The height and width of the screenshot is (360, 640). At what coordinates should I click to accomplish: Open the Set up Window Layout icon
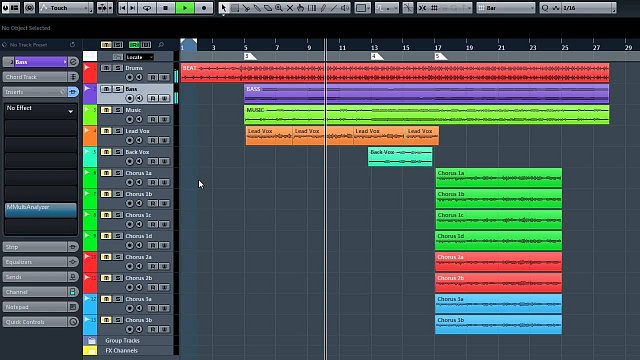tap(14, 8)
